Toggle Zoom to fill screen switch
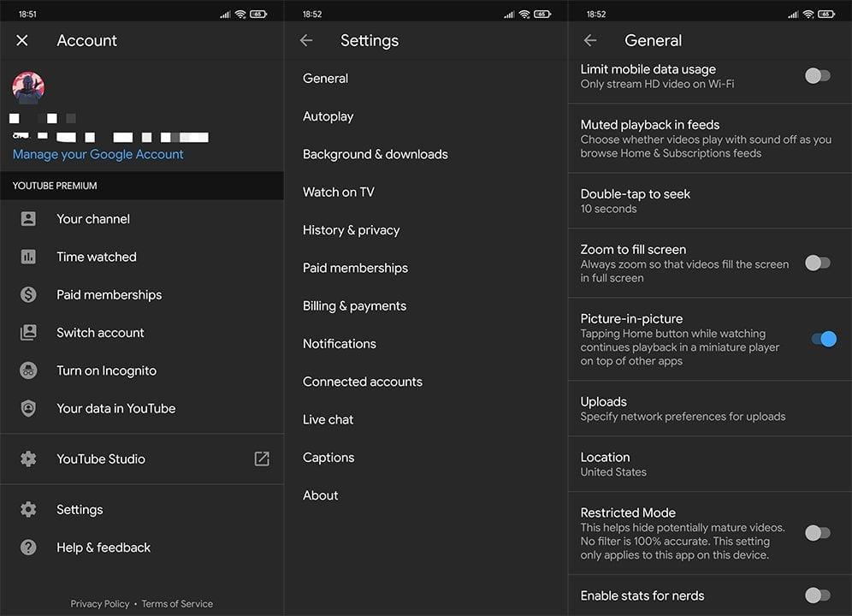Viewport: 852px width, 616px height. point(818,264)
